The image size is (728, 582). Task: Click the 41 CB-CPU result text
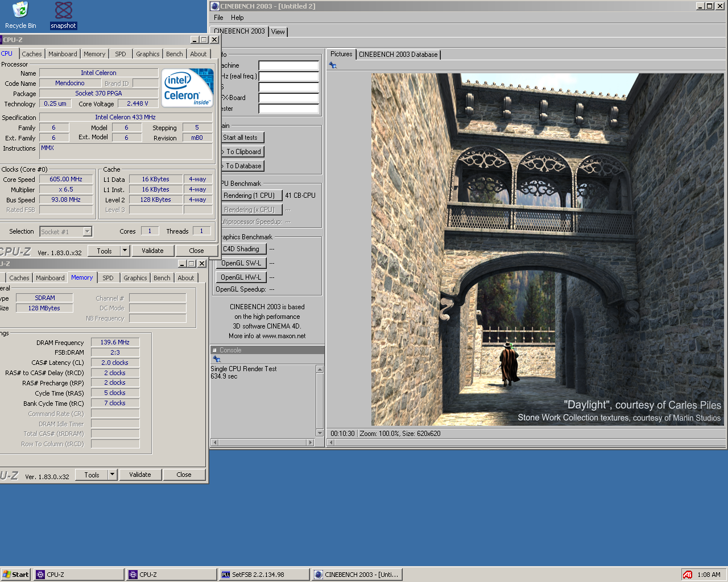[300, 196]
